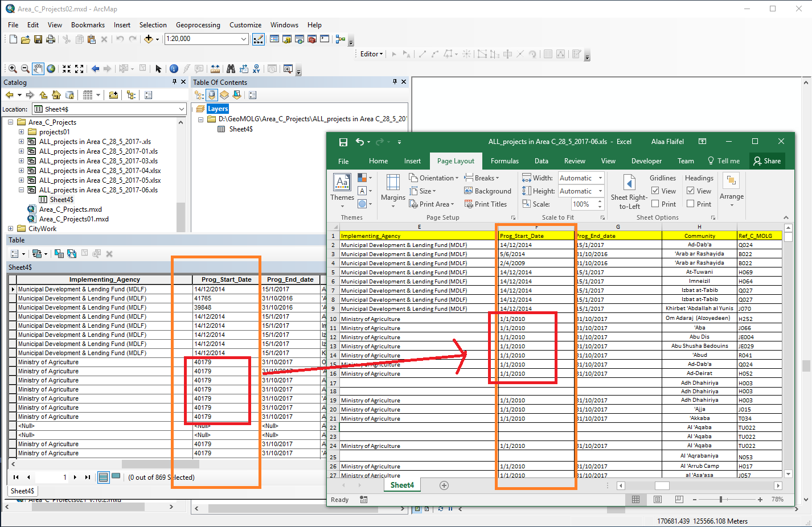Toggle auto-hide pin on Table Of Contents
This screenshot has width=812, height=527.
[395, 82]
